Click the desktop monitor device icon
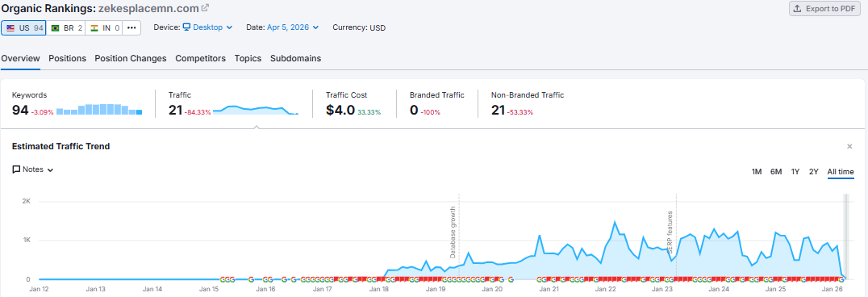 [186, 27]
